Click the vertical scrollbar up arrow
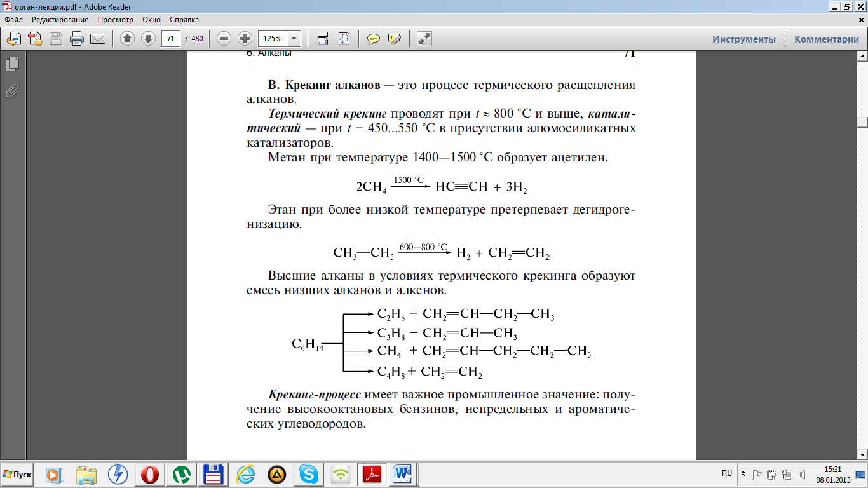This screenshot has width=868, height=488. [x=862, y=56]
